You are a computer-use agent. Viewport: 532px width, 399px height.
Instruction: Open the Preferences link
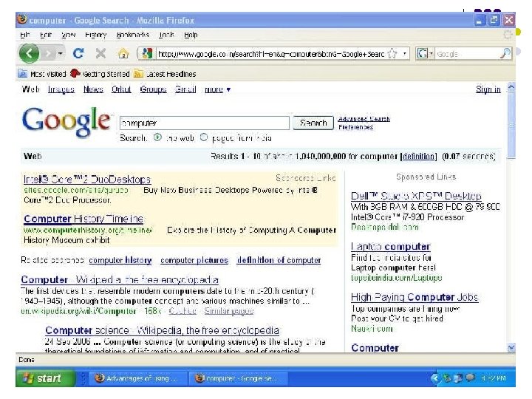click(x=356, y=127)
